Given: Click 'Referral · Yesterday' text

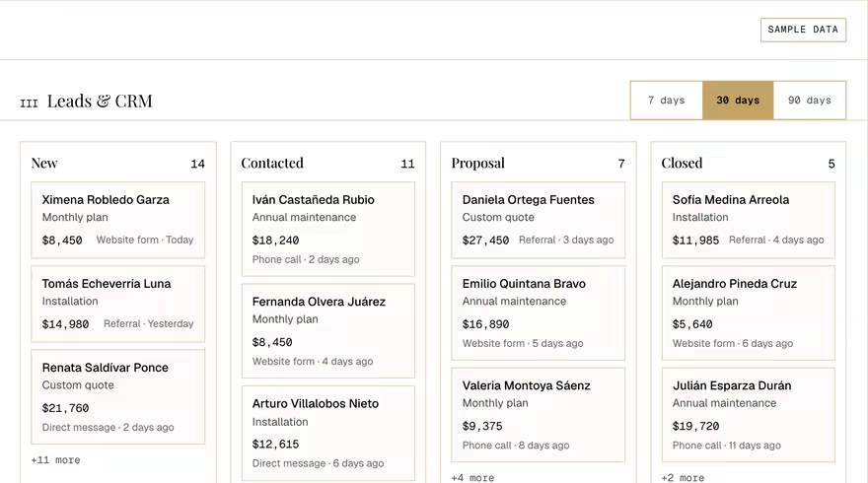Looking at the screenshot, I should click(x=148, y=323).
